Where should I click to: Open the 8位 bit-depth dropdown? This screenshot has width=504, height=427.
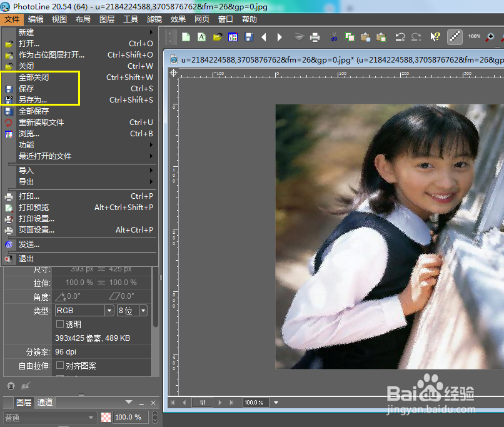pos(142,310)
